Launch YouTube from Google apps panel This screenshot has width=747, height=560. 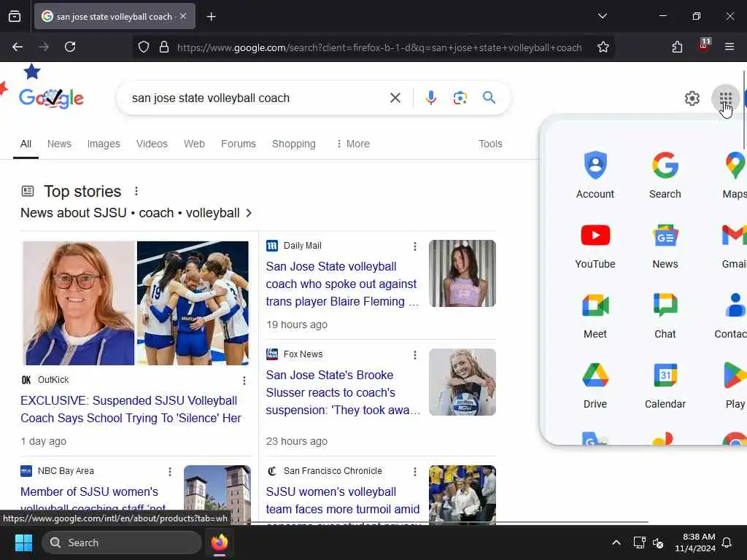pyautogui.click(x=595, y=246)
